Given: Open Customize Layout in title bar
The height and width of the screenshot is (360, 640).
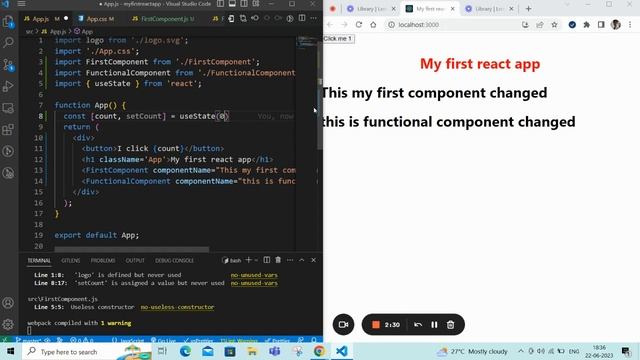Looking at the screenshot, I should (x=256, y=4).
